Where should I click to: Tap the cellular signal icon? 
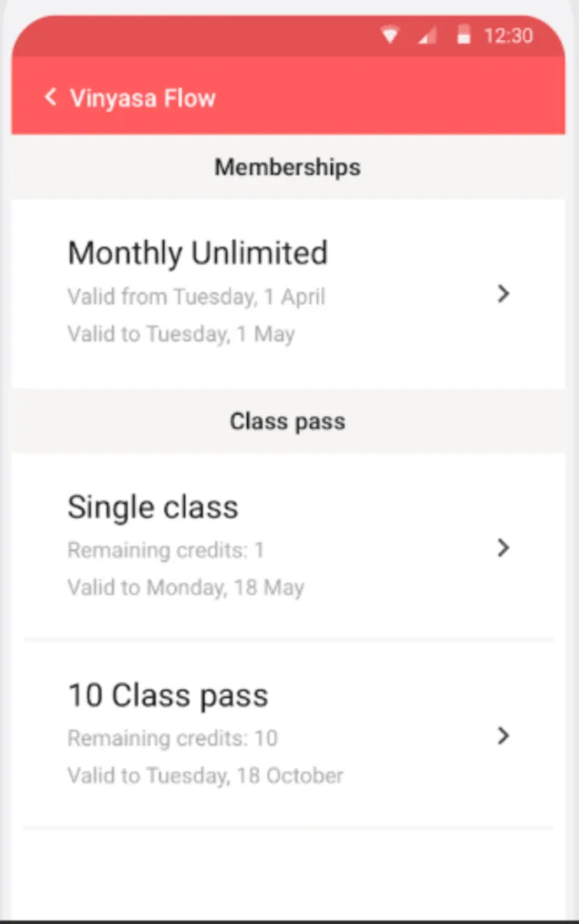427,35
